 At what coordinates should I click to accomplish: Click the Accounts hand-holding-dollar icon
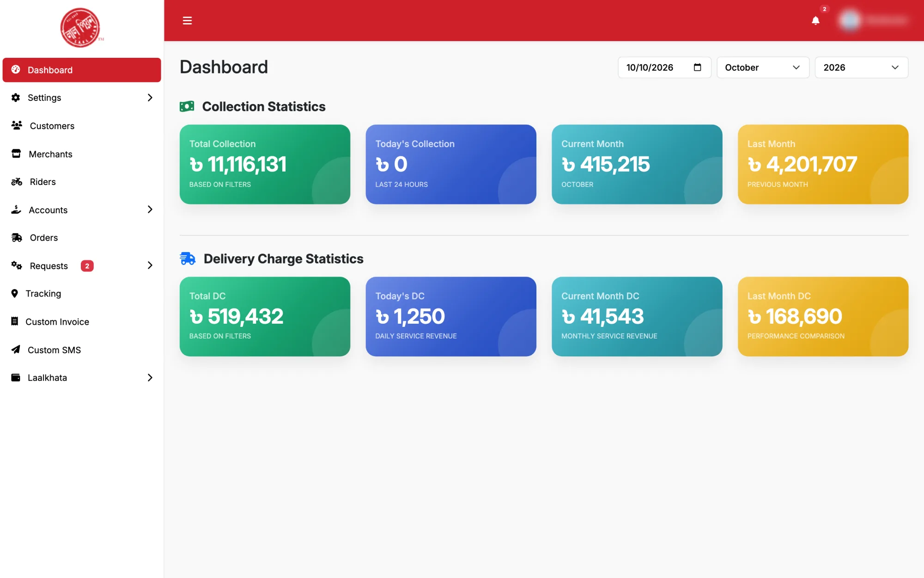pyautogui.click(x=16, y=209)
